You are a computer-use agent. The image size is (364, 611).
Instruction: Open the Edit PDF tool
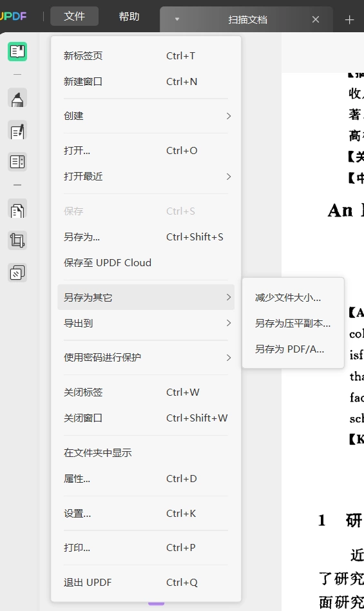(x=17, y=130)
